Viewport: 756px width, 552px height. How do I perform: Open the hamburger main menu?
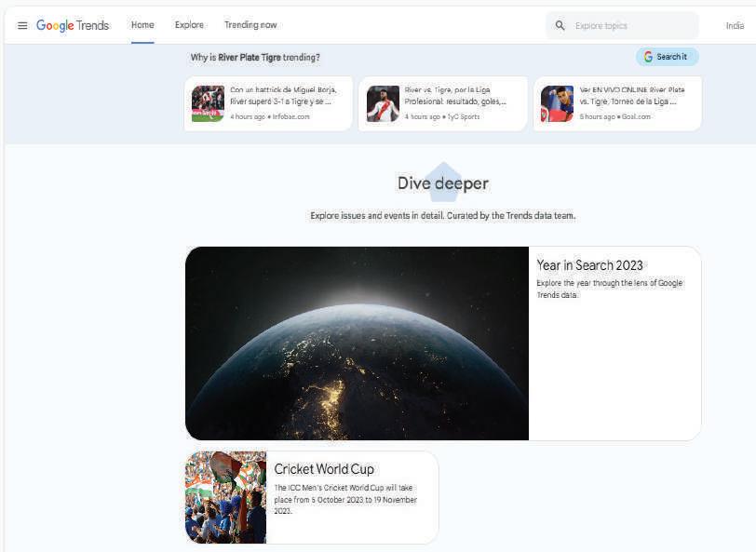coord(22,25)
